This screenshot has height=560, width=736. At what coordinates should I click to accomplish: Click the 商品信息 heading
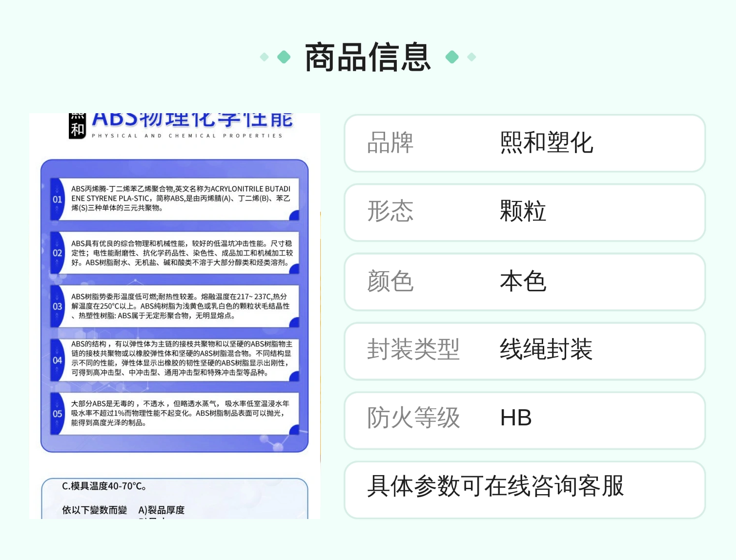(368, 57)
